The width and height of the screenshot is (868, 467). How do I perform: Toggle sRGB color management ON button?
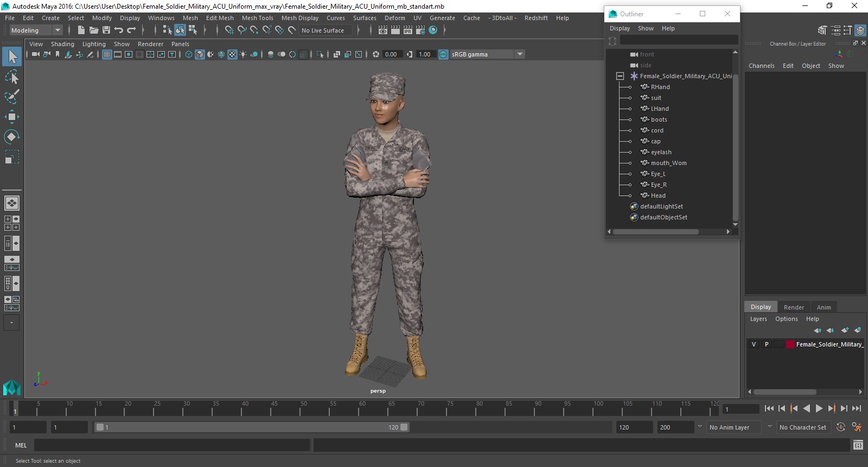point(443,54)
